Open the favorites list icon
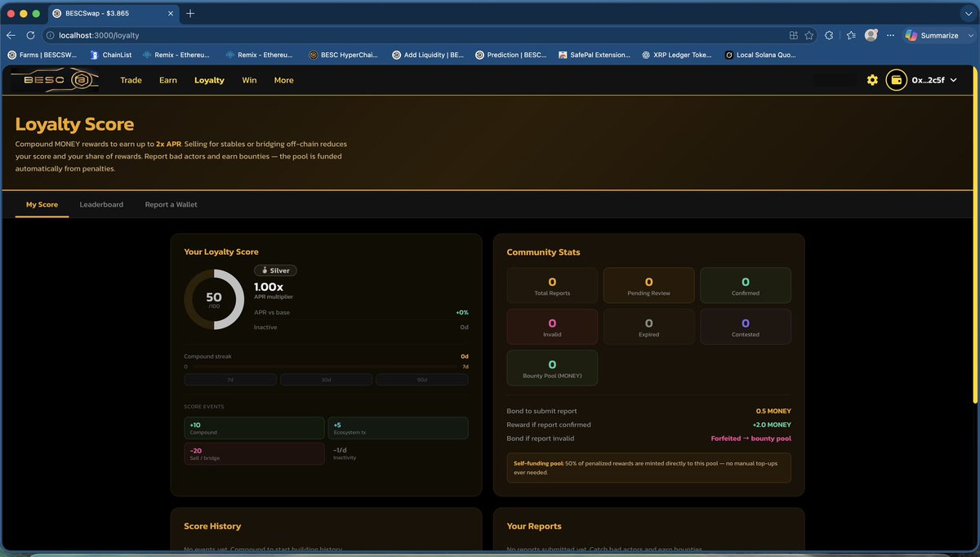This screenshot has height=557, width=980. coord(851,35)
